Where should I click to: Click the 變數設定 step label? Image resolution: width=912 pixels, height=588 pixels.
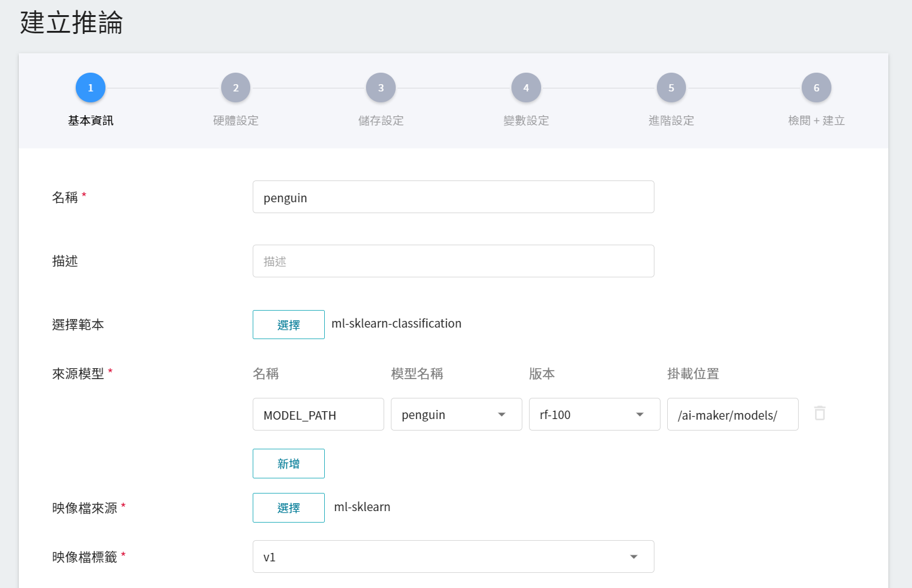(x=526, y=121)
